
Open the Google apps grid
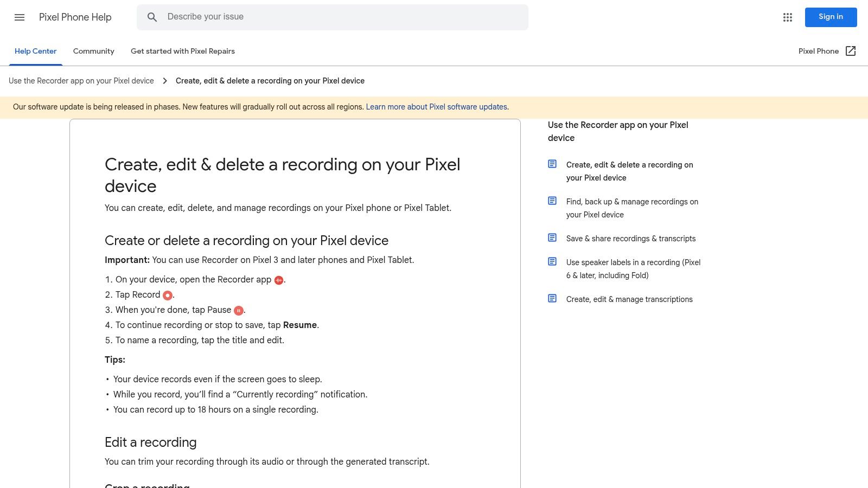tap(788, 17)
